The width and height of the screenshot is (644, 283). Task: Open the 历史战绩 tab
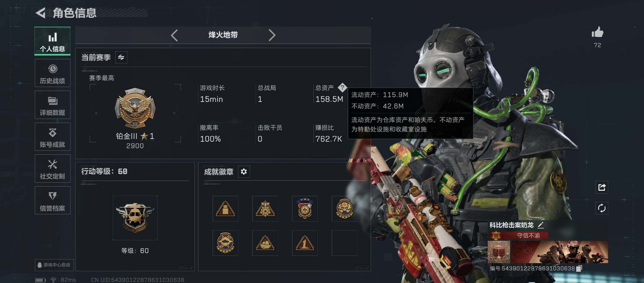[52, 73]
